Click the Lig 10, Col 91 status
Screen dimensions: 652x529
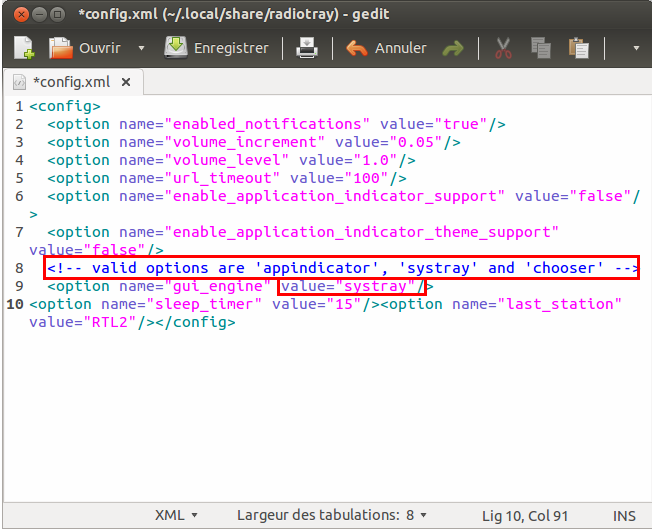tap(525, 516)
